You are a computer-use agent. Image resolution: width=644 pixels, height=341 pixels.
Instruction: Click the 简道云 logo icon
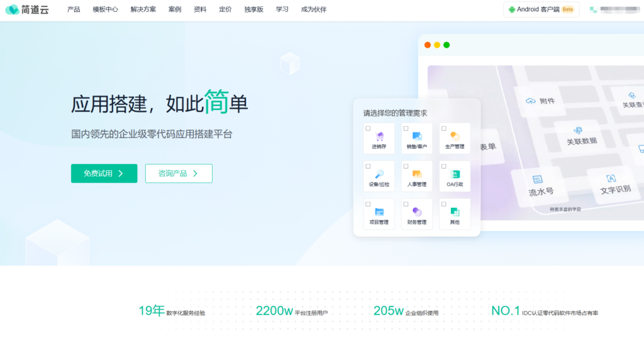click(12, 9)
